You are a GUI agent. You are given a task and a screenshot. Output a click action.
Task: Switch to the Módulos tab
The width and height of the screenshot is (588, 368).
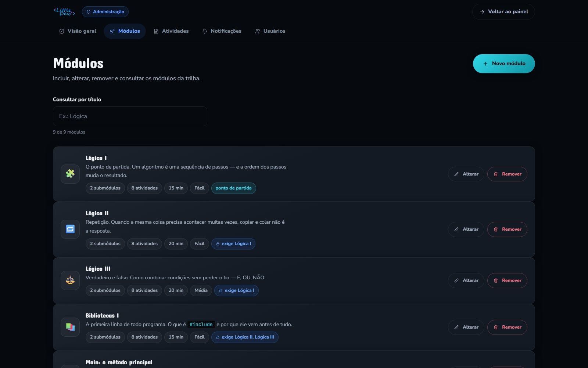(x=125, y=31)
